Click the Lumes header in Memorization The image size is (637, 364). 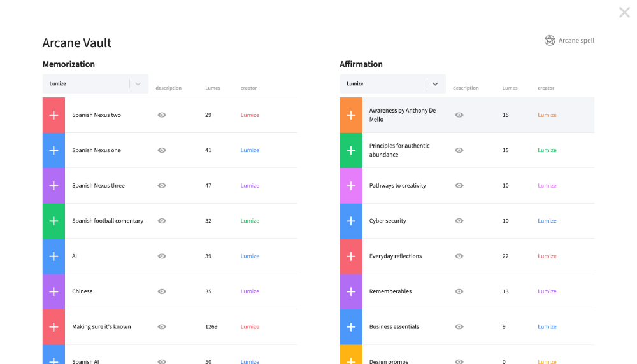tap(213, 88)
